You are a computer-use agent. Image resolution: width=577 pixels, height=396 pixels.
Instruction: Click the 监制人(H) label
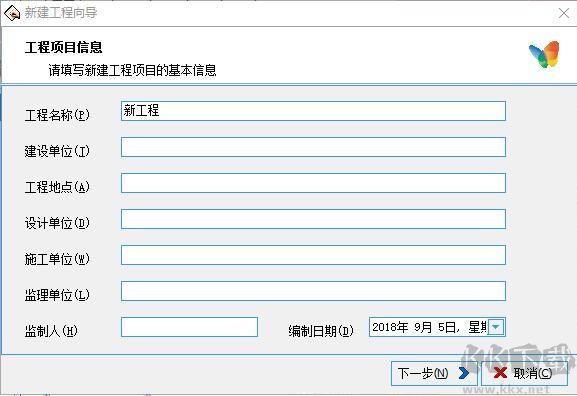pos(51,331)
